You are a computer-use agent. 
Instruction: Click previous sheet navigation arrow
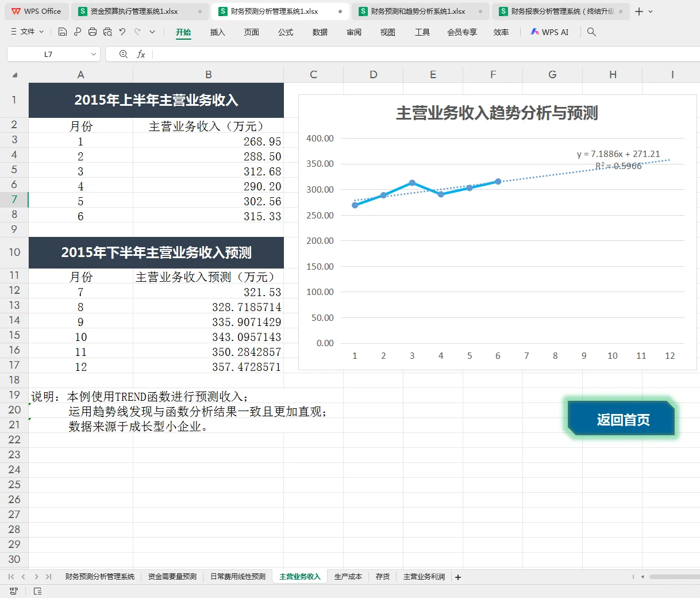[24, 577]
